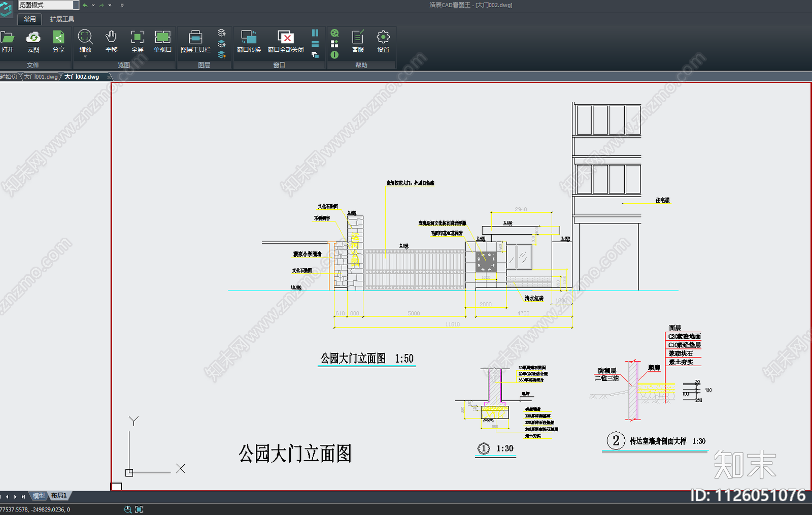Click the status bar magnifier zoom icon

(x=128, y=509)
